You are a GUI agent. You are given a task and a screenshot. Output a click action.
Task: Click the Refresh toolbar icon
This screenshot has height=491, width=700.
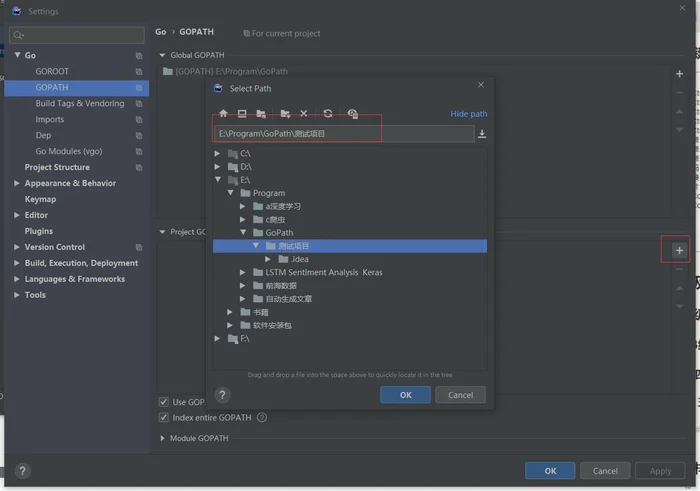coord(328,113)
